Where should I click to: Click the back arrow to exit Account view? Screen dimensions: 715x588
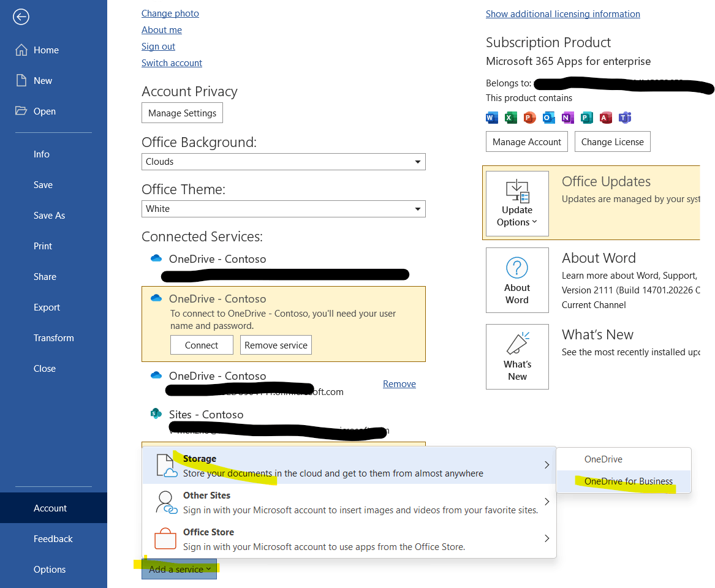[x=21, y=17]
